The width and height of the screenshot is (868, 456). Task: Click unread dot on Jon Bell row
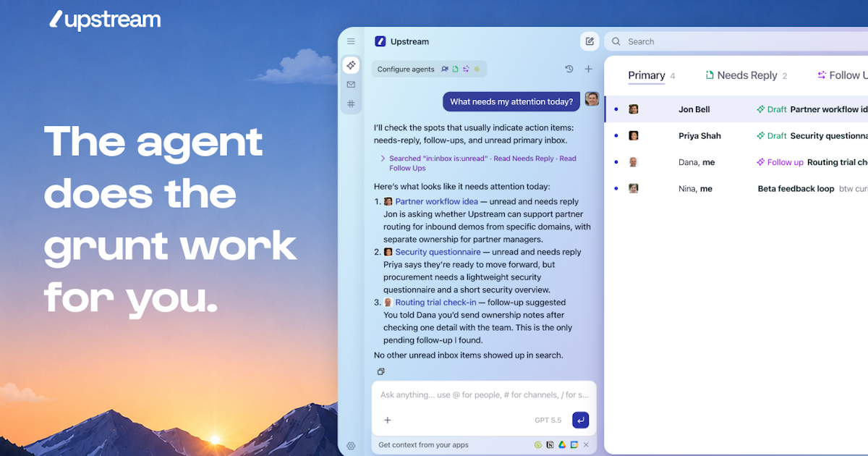pyautogui.click(x=616, y=109)
